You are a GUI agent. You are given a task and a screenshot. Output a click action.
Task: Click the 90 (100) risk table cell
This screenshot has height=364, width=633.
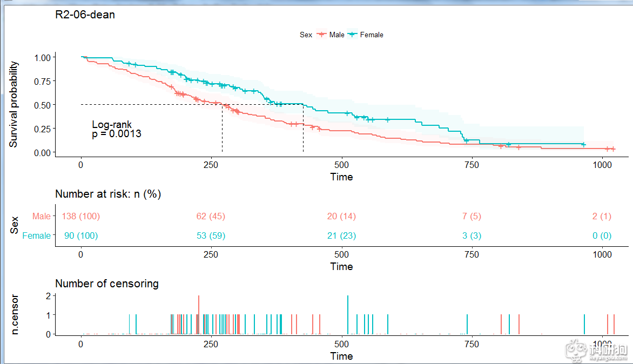(x=81, y=235)
